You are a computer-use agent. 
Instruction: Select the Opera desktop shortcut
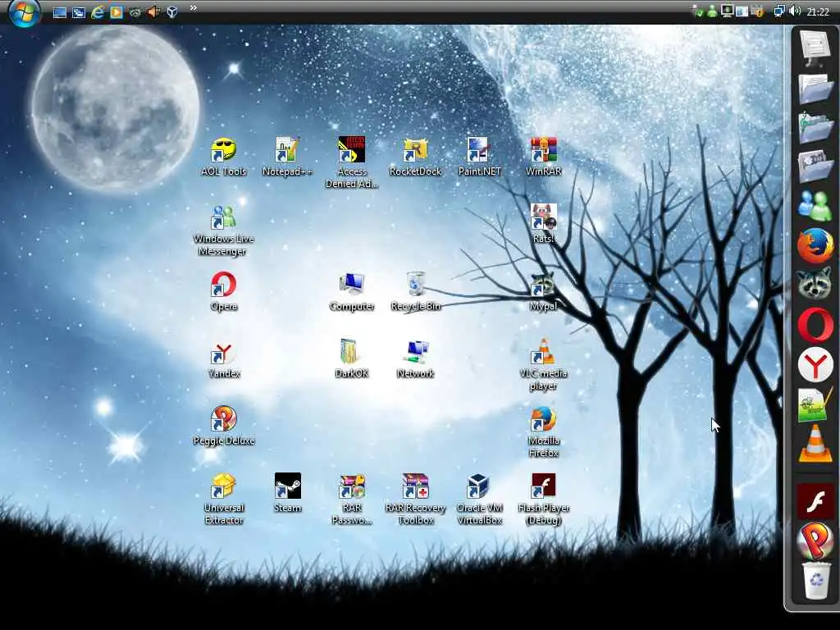223,291
